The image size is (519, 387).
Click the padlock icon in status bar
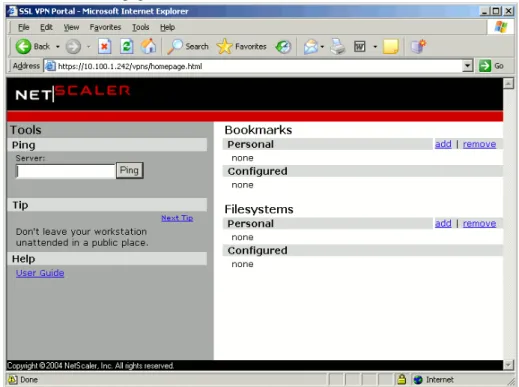pyautogui.click(x=402, y=379)
